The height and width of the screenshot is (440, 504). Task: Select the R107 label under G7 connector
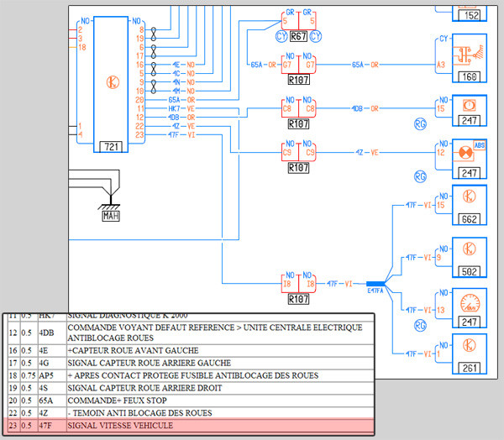click(298, 80)
